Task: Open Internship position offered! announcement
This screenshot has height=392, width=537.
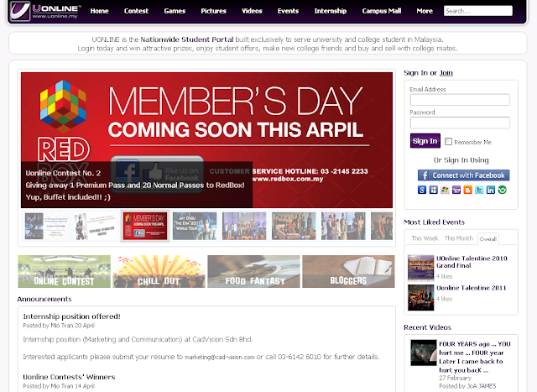Action: click(x=71, y=316)
